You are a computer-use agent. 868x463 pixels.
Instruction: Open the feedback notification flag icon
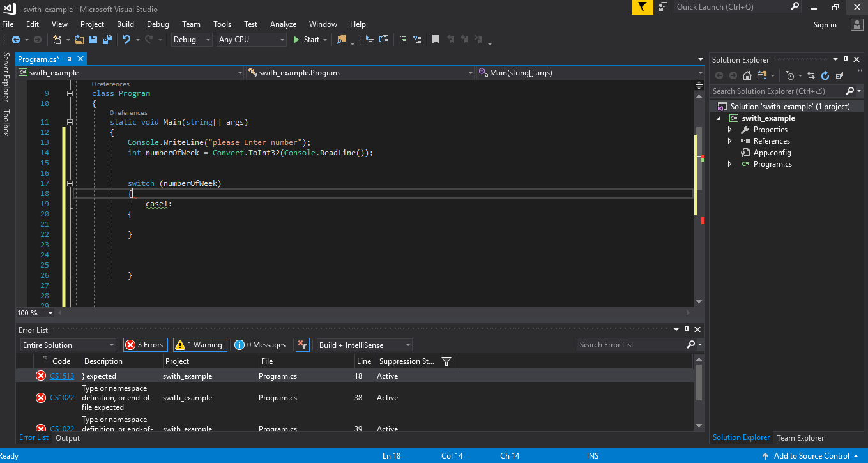642,7
